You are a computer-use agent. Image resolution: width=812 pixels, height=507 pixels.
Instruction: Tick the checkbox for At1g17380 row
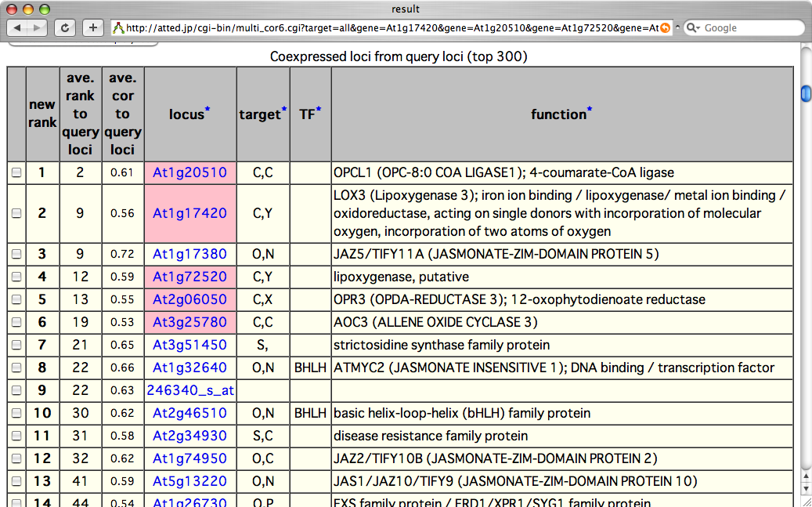click(x=16, y=255)
